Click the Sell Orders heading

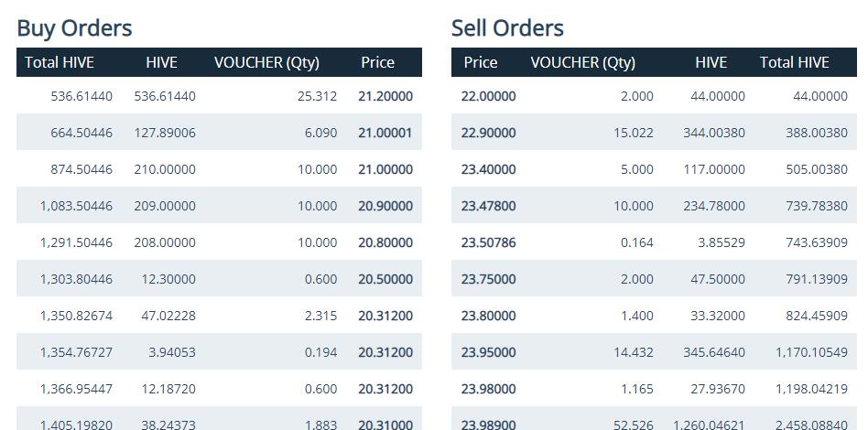(x=507, y=27)
